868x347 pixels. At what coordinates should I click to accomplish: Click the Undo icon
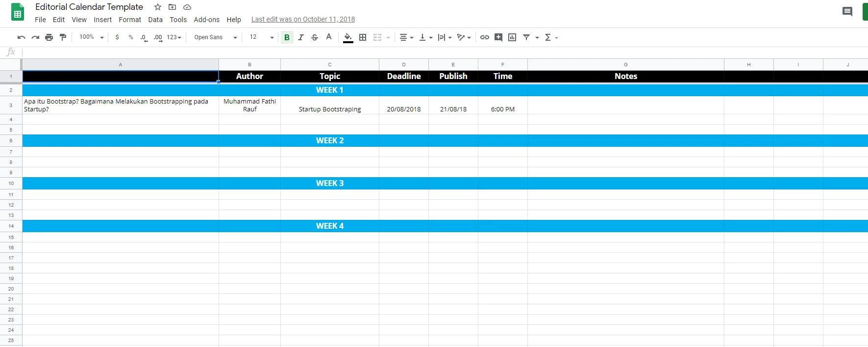tap(21, 37)
